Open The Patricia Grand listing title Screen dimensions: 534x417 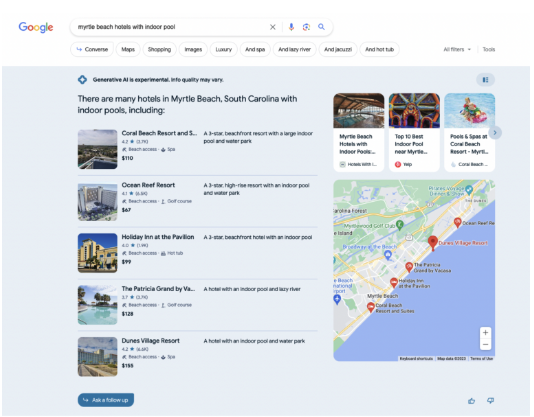(x=158, y=289)
